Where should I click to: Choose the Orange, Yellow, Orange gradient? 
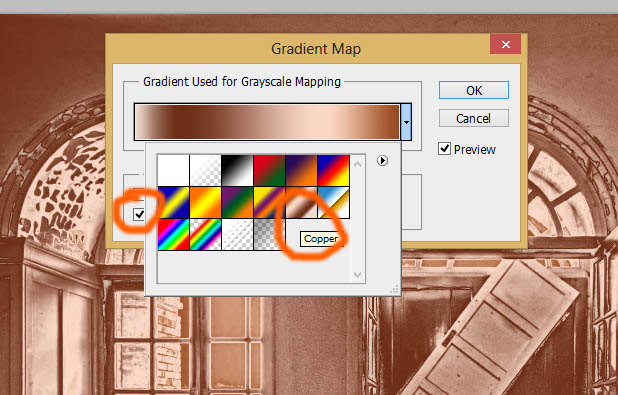pyautogui.click(x=205, y=203)
